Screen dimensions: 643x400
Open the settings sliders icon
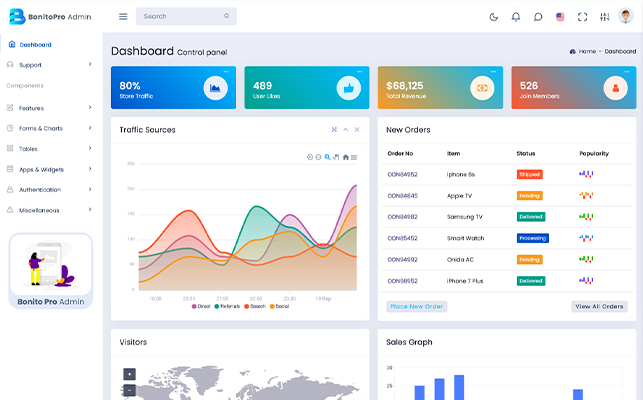pyautogui.click(x=604, y=17)
